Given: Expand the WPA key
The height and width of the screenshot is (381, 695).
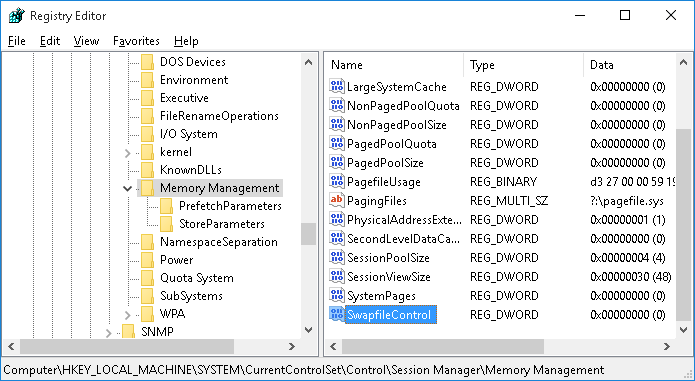Looking at the screenshot, I should pos(128,315).
